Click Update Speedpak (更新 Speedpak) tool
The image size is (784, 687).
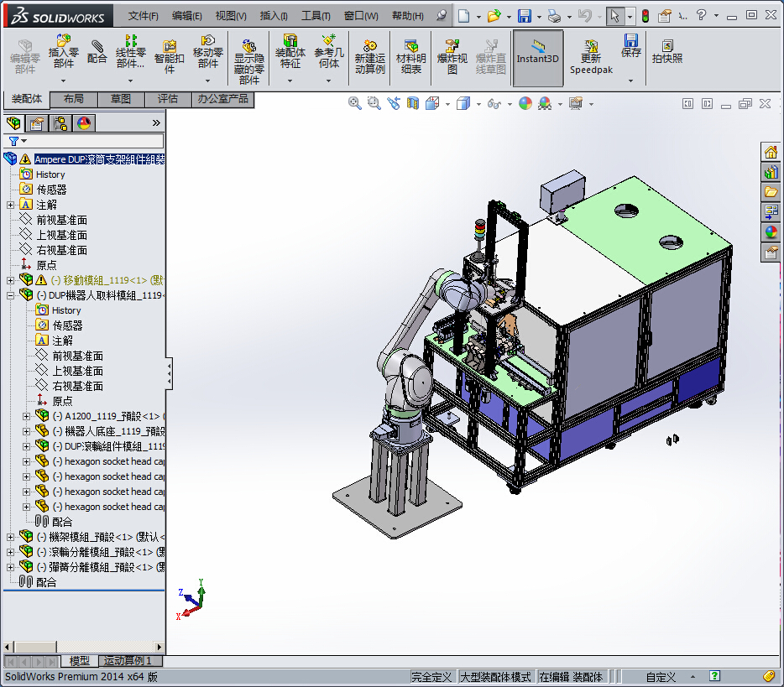591,56
